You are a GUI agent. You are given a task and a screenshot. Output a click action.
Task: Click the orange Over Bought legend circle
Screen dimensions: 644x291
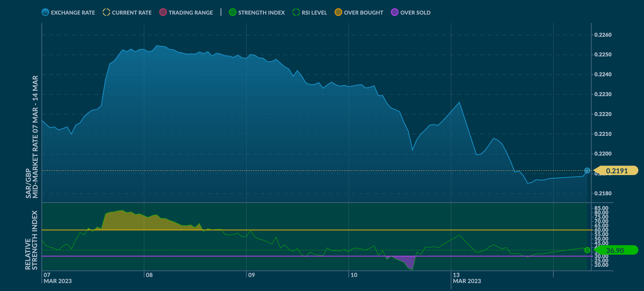tap(338, 12)
